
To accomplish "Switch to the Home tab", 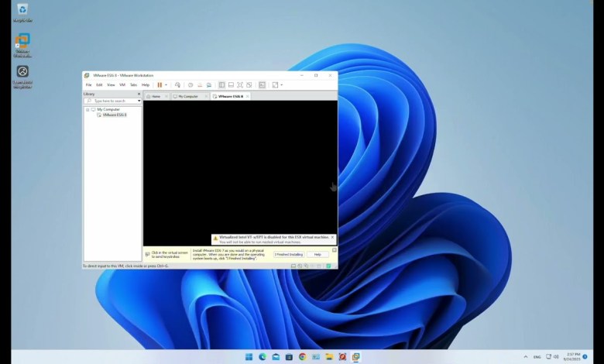I will (x=156, y=96).
